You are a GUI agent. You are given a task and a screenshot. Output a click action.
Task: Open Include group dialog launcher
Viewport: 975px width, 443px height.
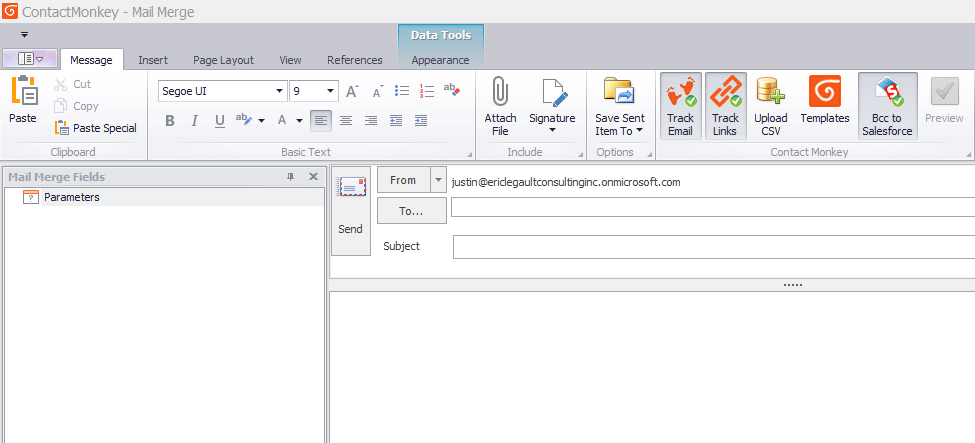coord(581,154)
